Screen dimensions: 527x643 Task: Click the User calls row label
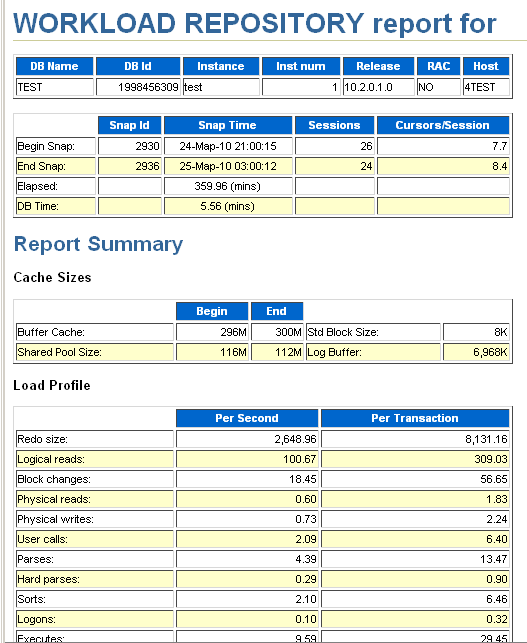(x=95, y=539)
